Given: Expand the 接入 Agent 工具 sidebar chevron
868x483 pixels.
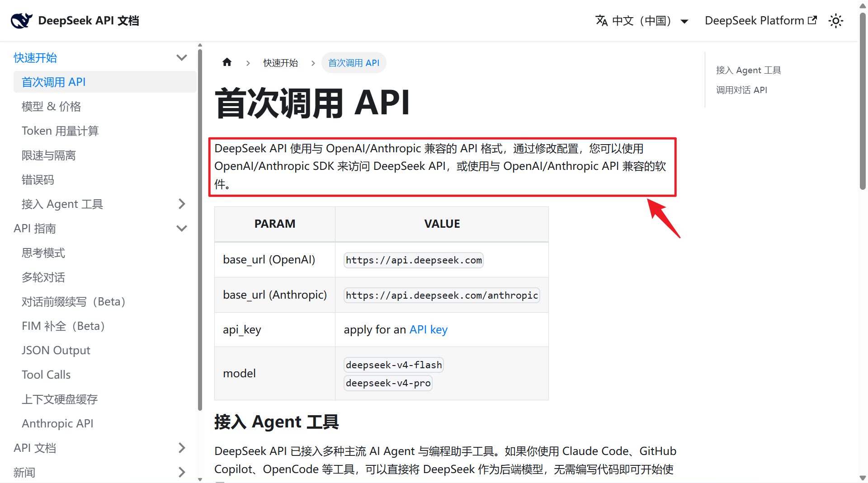Looking at the screenshot, I should click(x=182, y=204).
